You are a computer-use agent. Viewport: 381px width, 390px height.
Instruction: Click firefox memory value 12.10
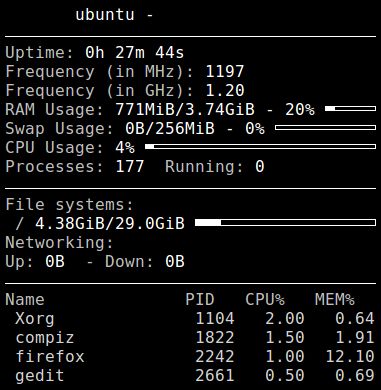coord(350,357)
